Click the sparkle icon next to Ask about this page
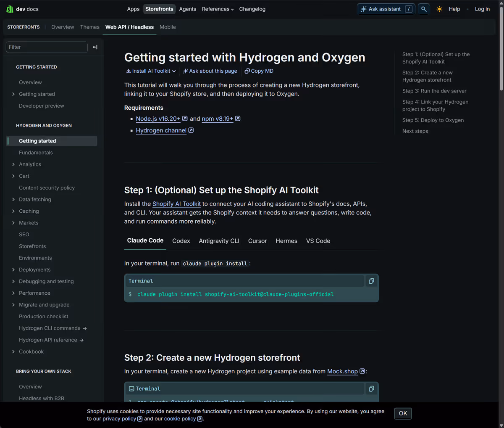Viewport: 504px width, 428px height. pyautogui.click(x=186, y=71)
